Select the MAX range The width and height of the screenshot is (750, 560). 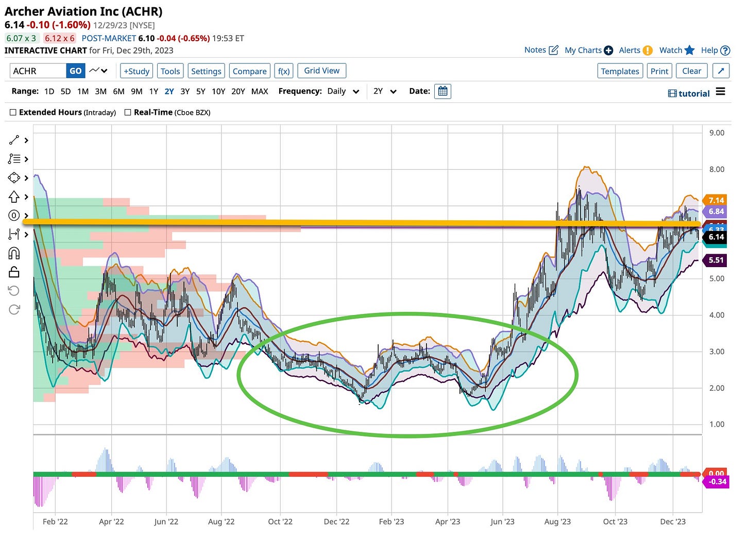tap(260, 91)
